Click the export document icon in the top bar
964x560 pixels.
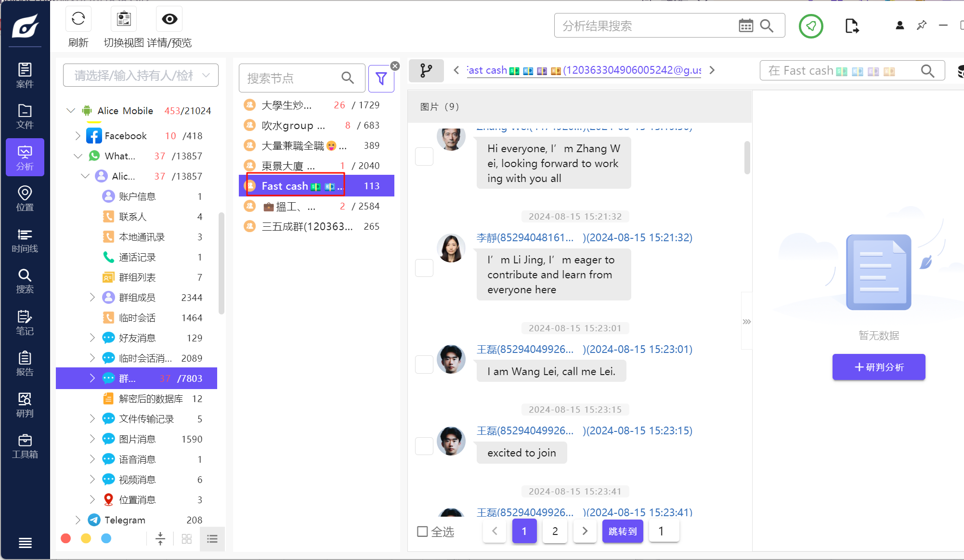[x=851, y=26]
